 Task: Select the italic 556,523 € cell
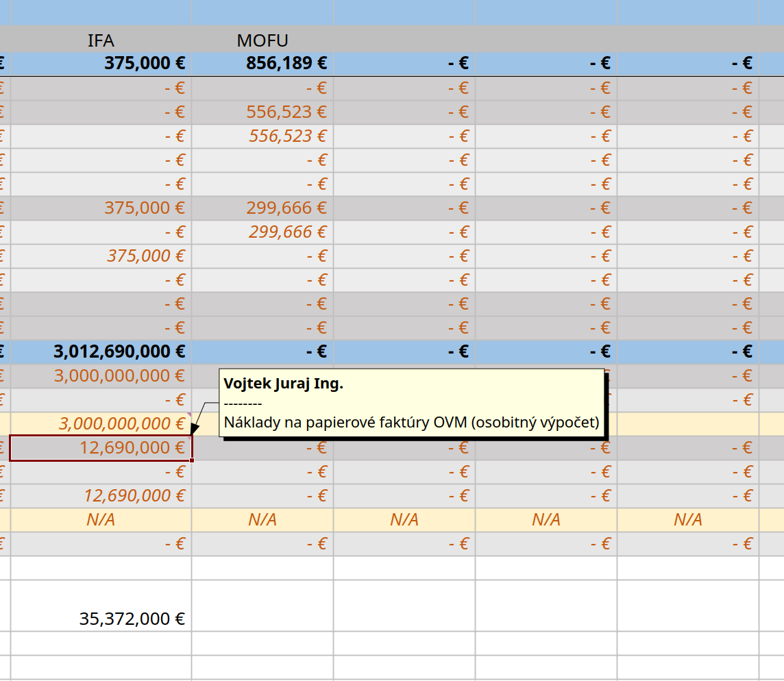click(x=262, y=136)
